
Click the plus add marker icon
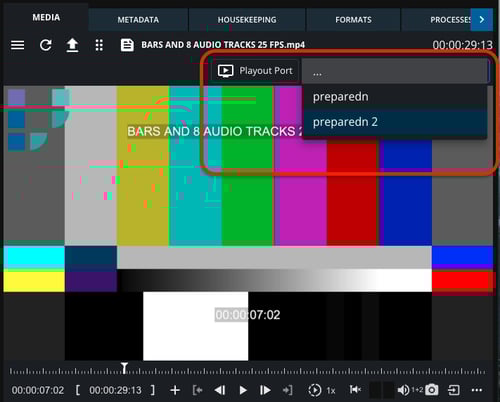175,390
